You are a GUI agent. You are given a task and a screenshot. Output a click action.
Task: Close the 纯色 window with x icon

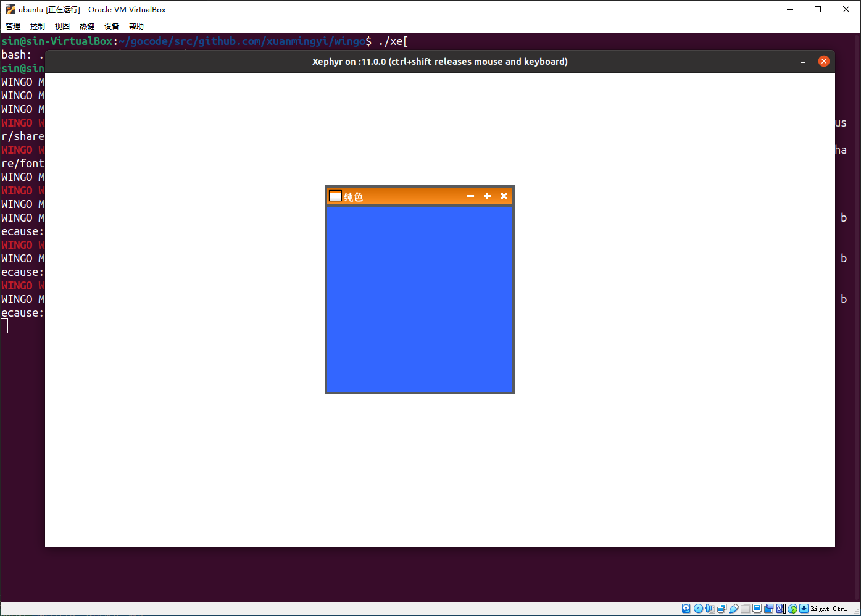pos(504,196)
